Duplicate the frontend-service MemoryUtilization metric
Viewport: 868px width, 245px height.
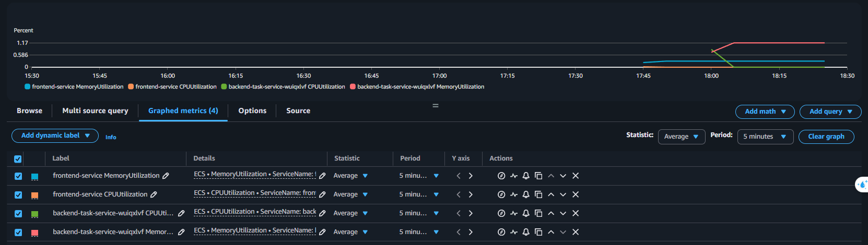coord(538,176)
